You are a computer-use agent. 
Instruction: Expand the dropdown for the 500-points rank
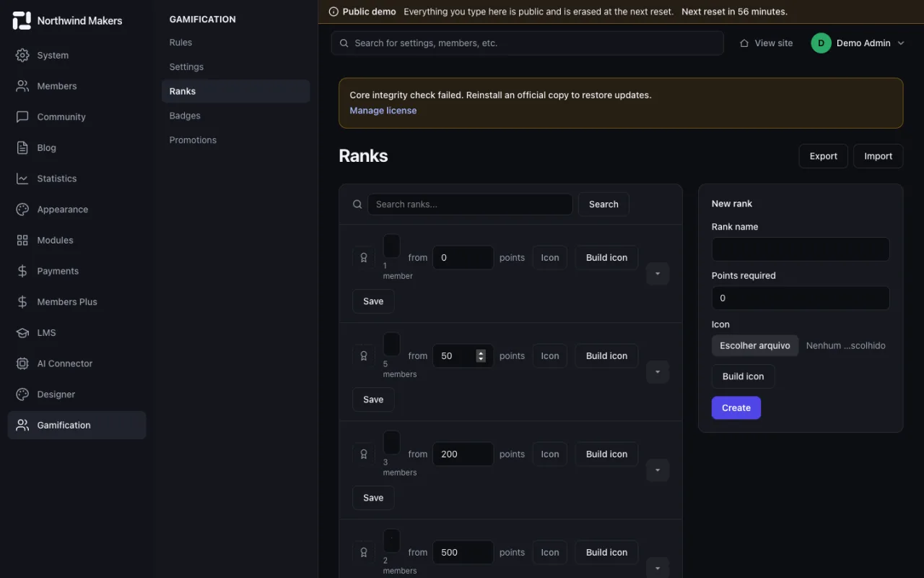[x=658, y=567]
